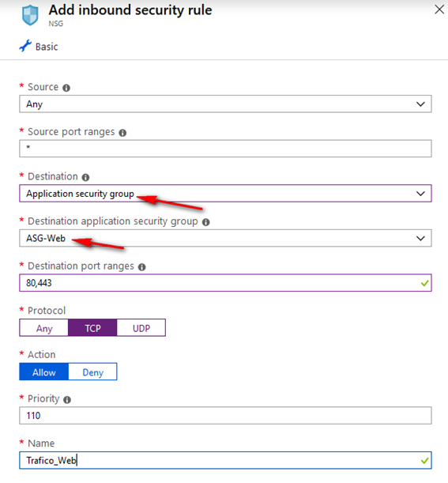Click the Name field with Trafico_Web

225,461
